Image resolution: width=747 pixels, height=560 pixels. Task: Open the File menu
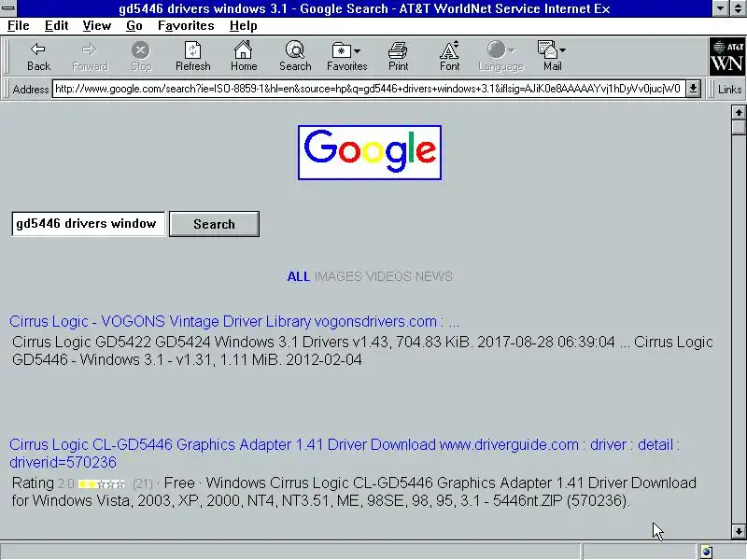[19, 26]
